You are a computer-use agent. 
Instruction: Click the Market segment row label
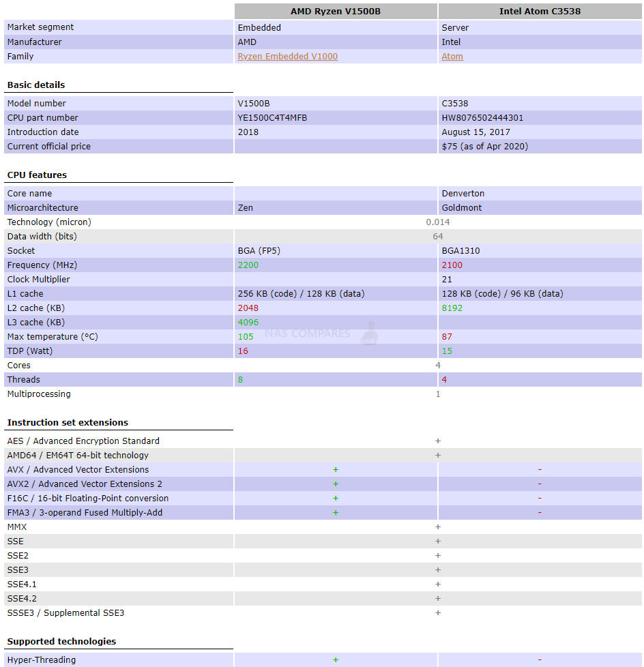point(40,27)
